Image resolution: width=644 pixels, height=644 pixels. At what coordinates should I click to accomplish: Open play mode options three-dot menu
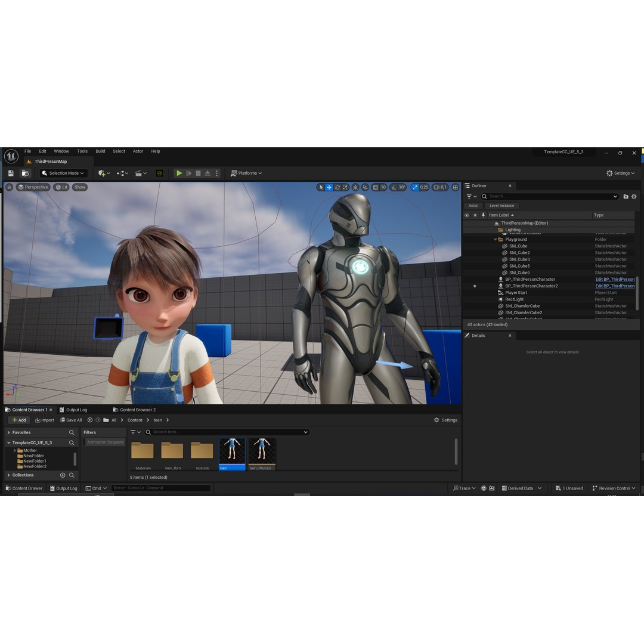point(217,174)
